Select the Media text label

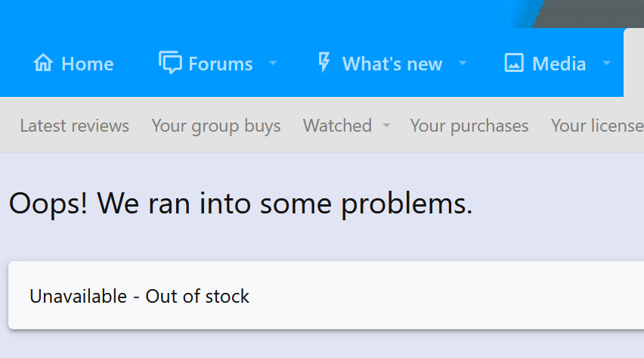(x=559, y=64)
